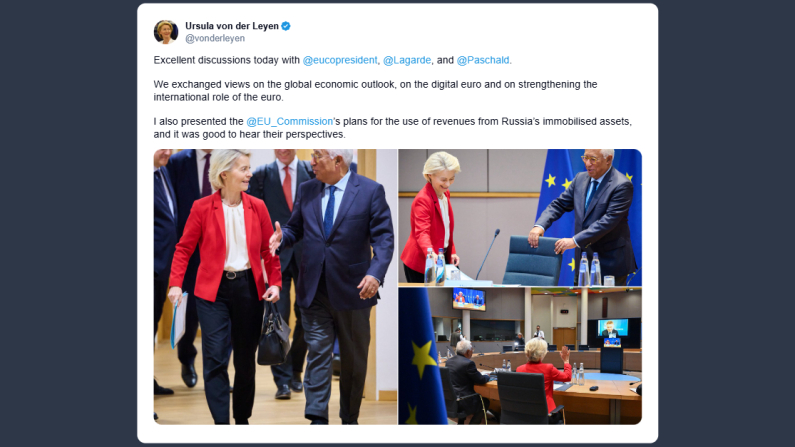The width and height of the screenshot is (795, 447).
Task: Click the microphone in the upper-right photo
Action: [488, 253]
